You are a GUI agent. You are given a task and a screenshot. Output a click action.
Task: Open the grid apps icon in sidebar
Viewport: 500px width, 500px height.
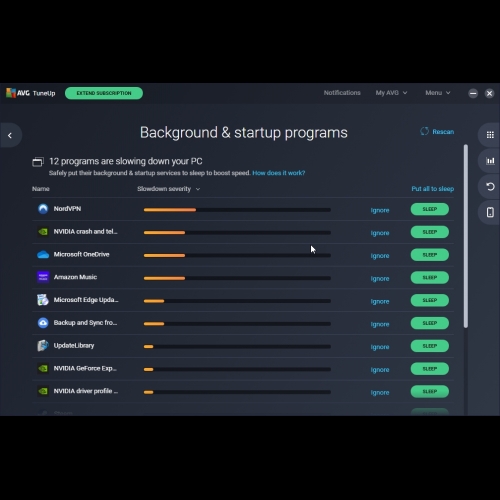coord(490,135)
